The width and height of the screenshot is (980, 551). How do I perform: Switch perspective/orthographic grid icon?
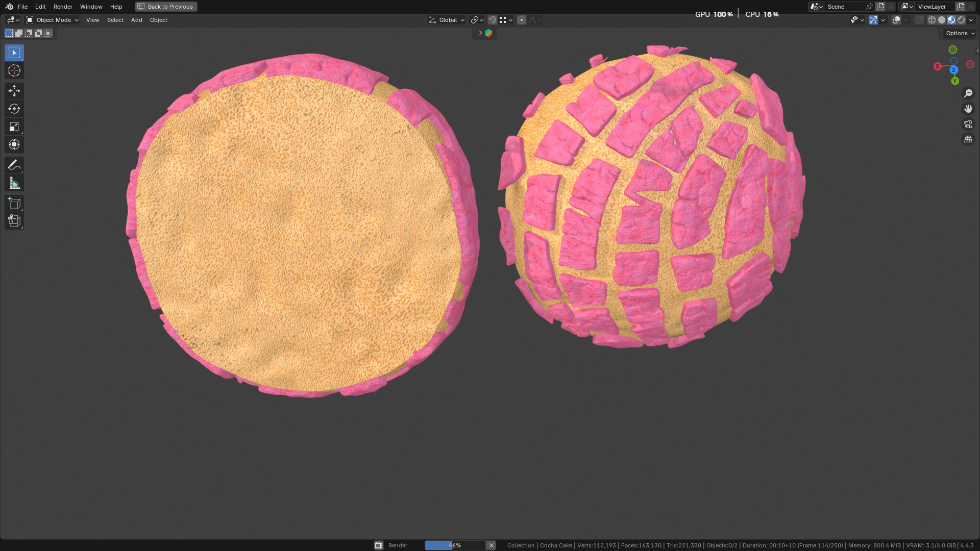(968, 139)
